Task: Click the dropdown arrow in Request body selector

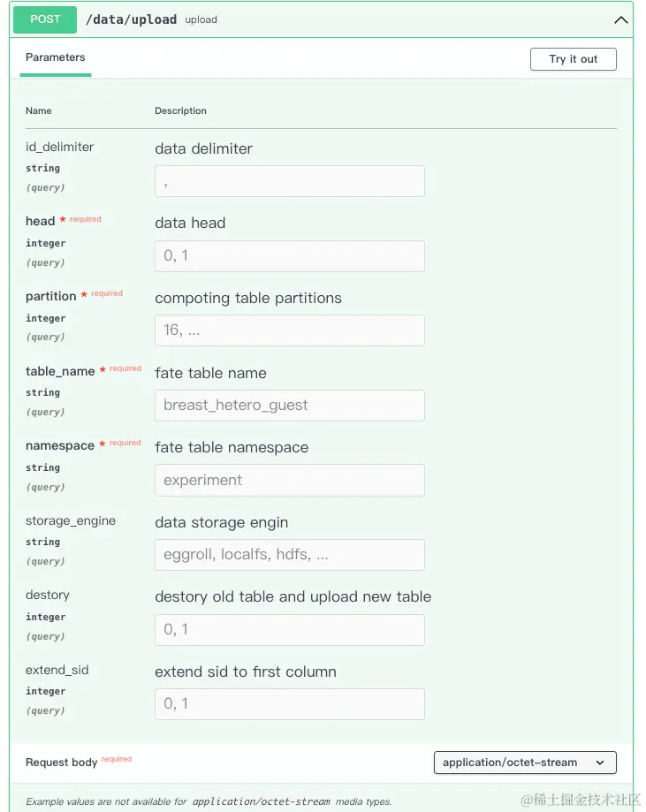Action: pos(600,763)
